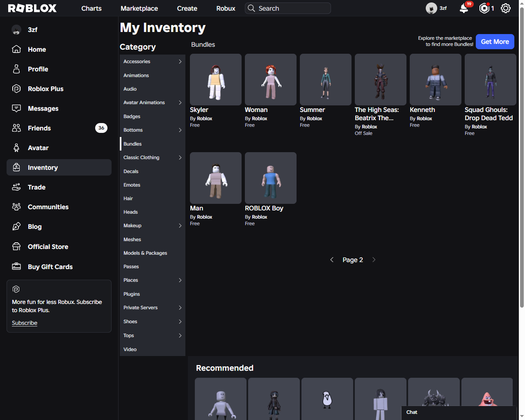525x420 pixels.
Task: Go to the next inventory page arrow
Action: coord(374,260)
